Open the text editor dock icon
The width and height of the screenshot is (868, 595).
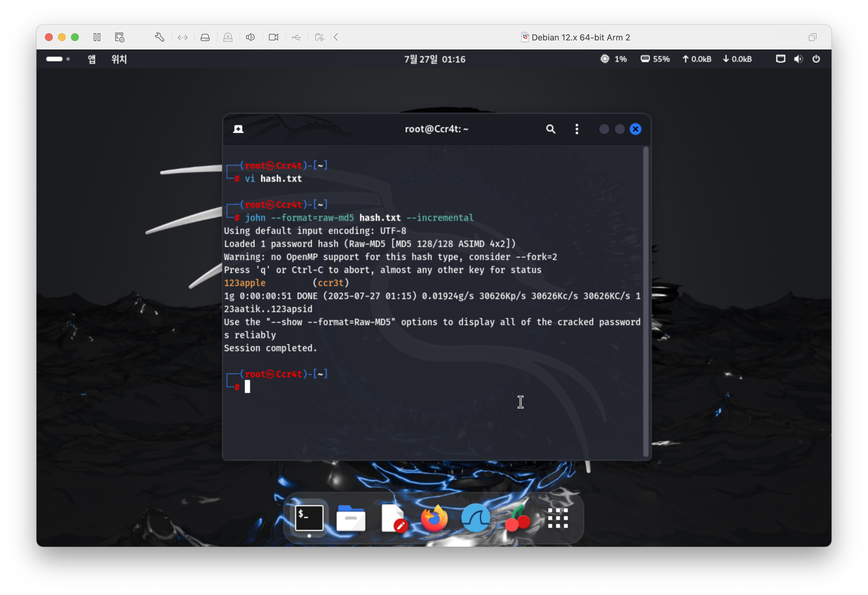click(394, 518)
